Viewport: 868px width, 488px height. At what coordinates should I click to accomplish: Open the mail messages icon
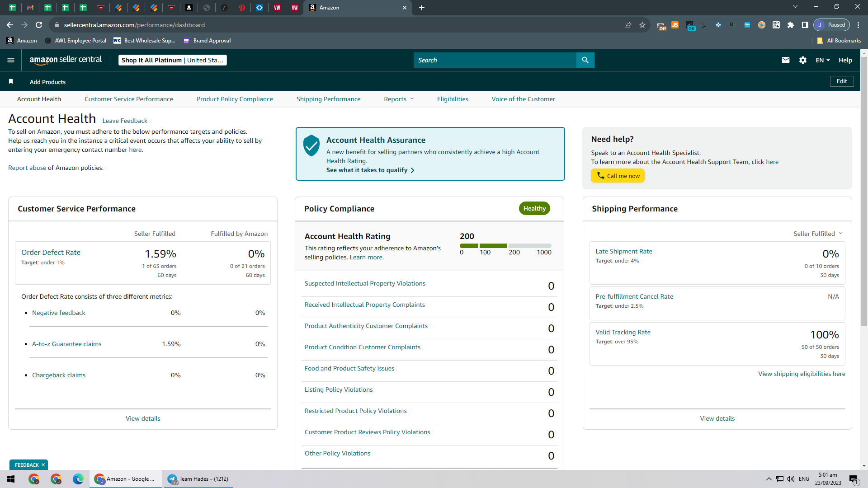(x=786, y=60)
